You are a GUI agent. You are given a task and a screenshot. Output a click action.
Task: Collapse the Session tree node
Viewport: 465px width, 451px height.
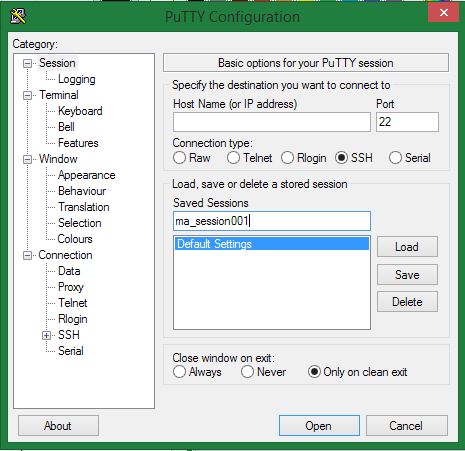28,63
